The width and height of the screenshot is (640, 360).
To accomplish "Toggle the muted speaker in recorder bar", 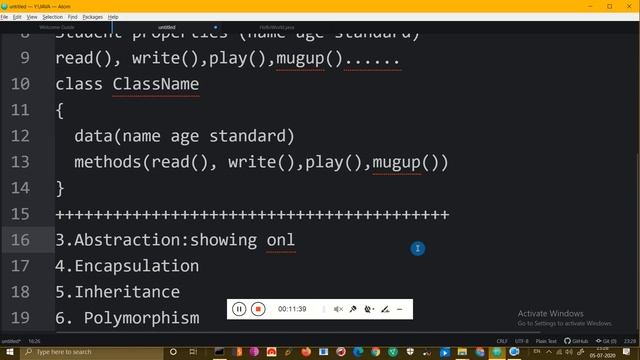I will click(x=338, y=309).
